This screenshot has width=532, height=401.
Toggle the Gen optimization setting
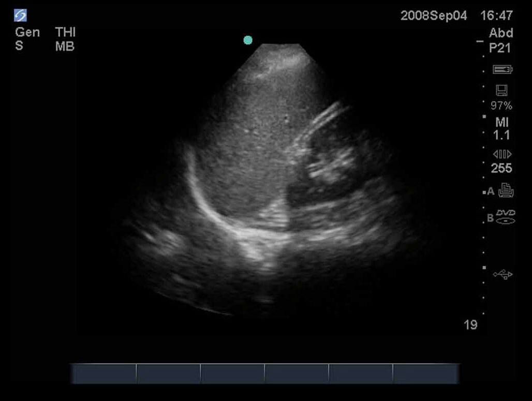point(27,32)
